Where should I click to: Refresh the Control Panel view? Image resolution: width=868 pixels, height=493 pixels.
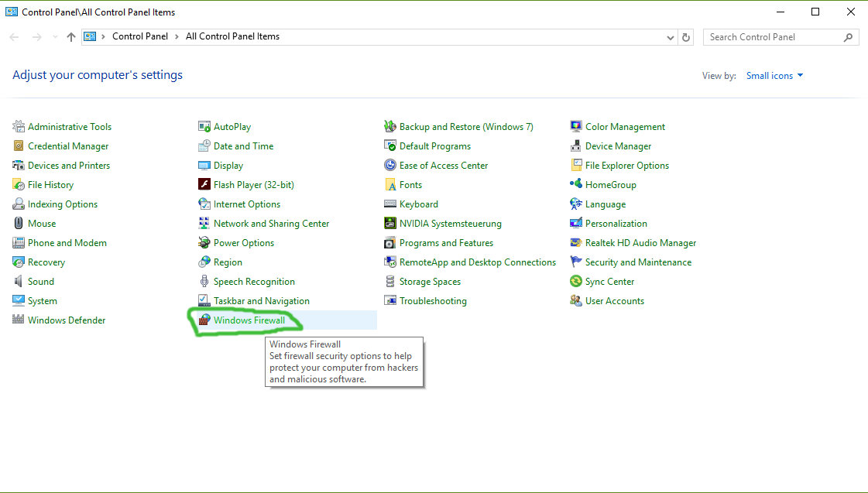pos(686,37)
